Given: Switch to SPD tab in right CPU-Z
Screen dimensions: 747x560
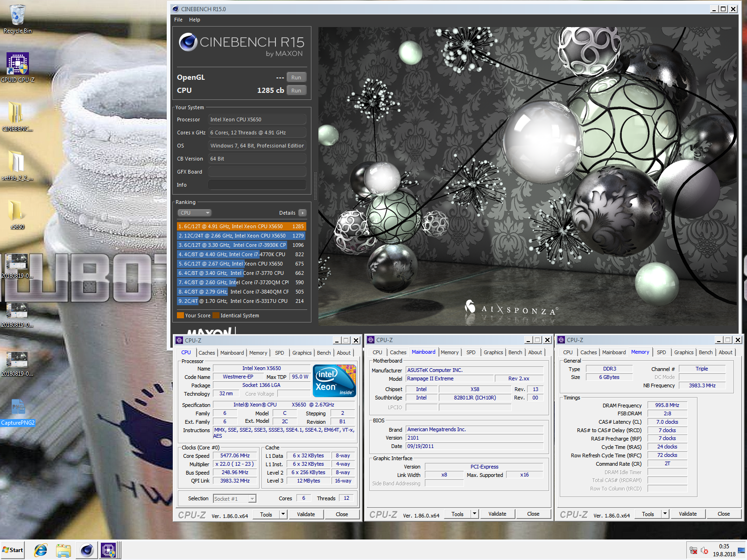Looking at the screenshot, I should point(662,353).
